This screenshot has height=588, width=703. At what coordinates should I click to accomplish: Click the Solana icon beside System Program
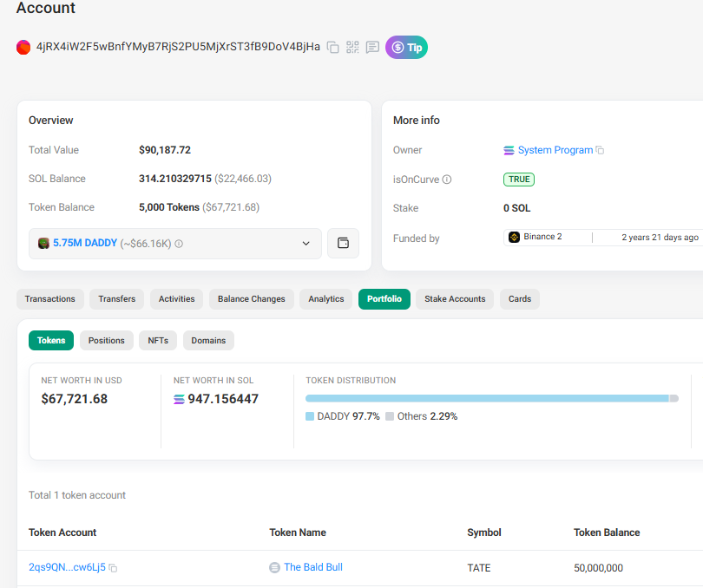(x=509, y=150)
